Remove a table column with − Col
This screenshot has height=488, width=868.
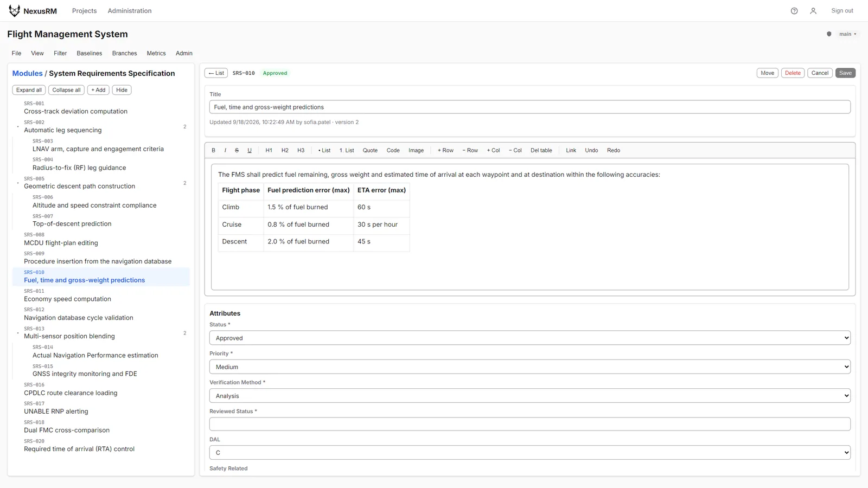pos(515,151)
